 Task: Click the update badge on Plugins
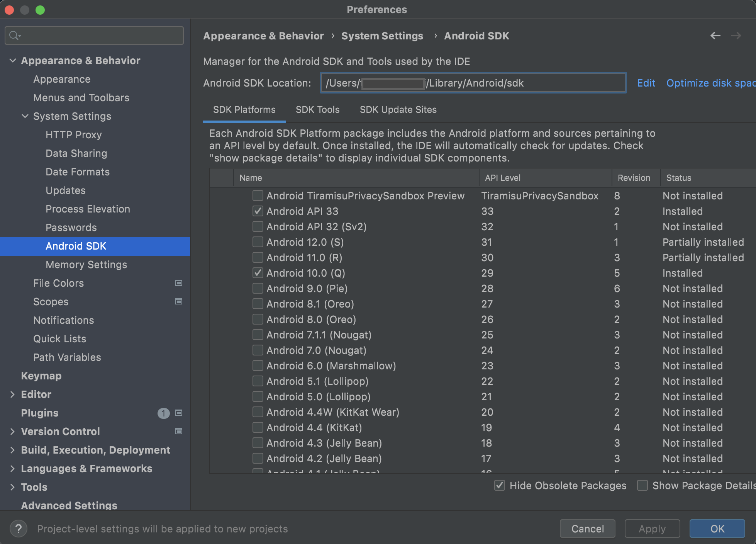coord(164,413)
